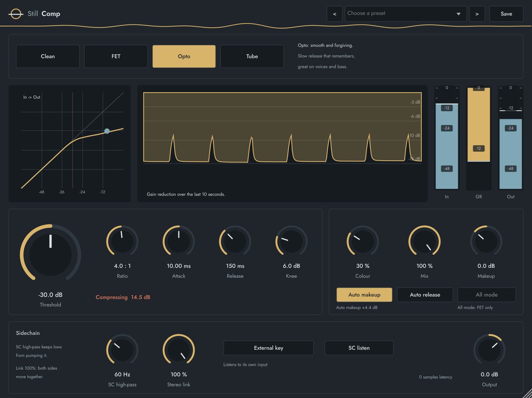
Task: Click the Auto makeup +4.4 dB text
Action: coord(357,308)
